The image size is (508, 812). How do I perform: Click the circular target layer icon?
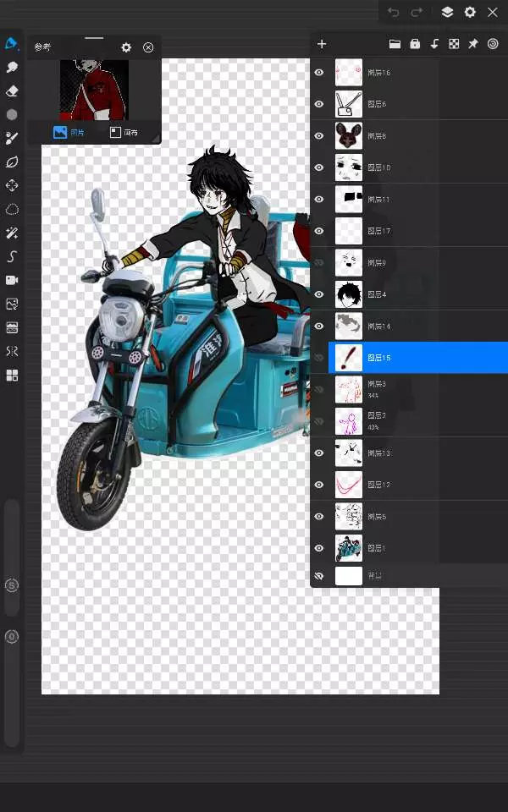click(493, 44)
